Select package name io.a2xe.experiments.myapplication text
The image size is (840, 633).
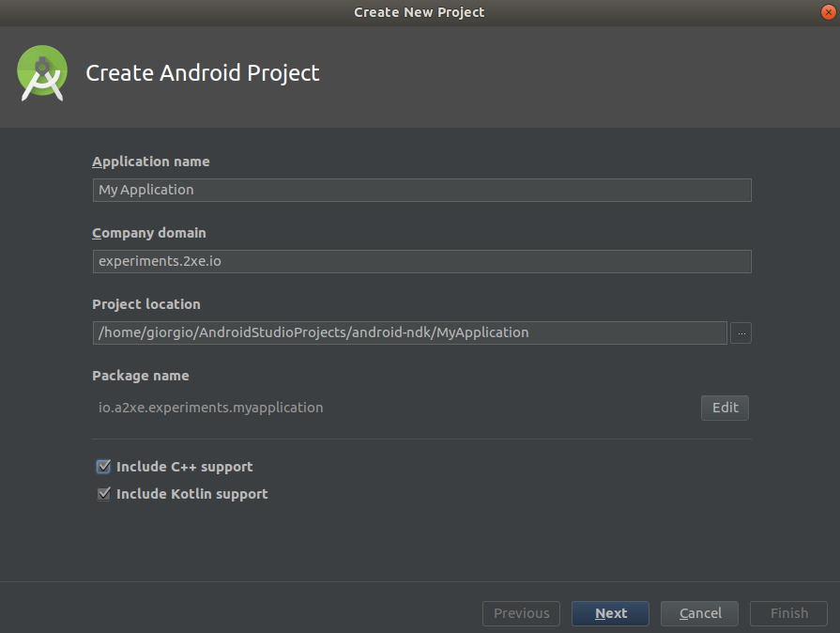(x=210, y=408)
